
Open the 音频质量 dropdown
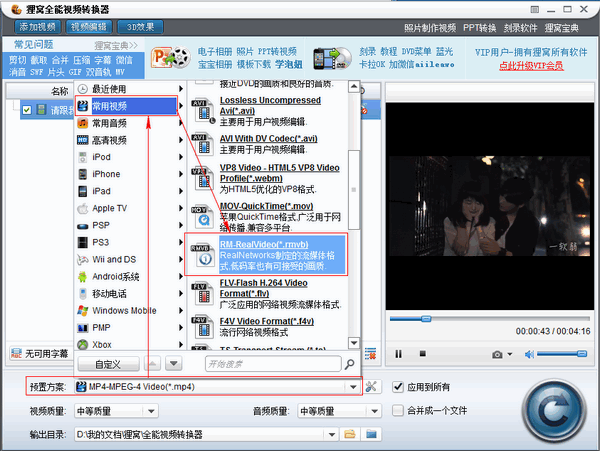(340, 411)
